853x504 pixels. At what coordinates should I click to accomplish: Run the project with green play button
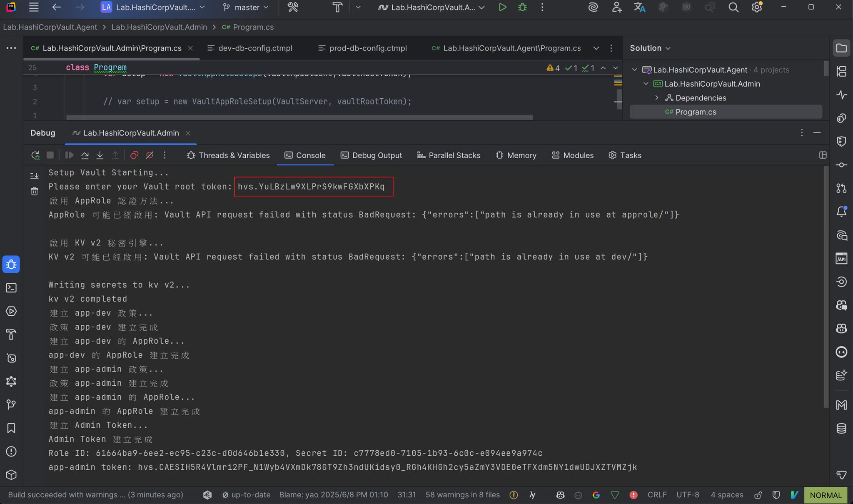[x=502, y=7]
